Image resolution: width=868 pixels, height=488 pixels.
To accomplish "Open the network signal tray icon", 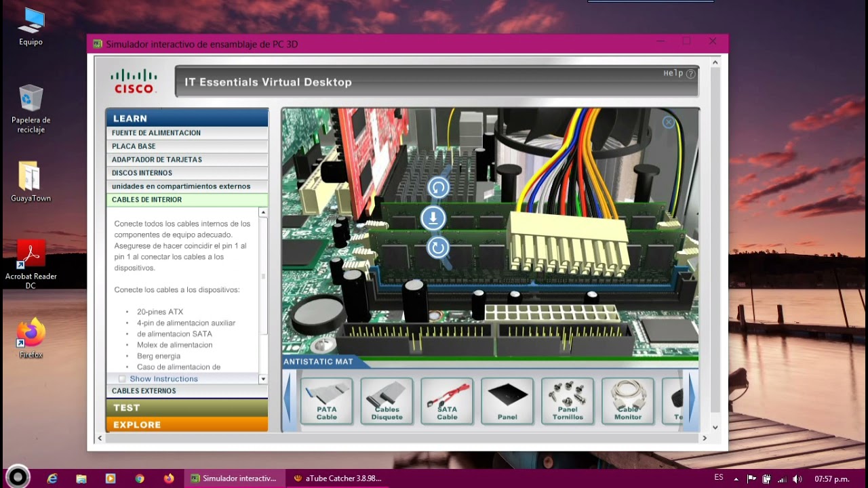I will (781, 479).
